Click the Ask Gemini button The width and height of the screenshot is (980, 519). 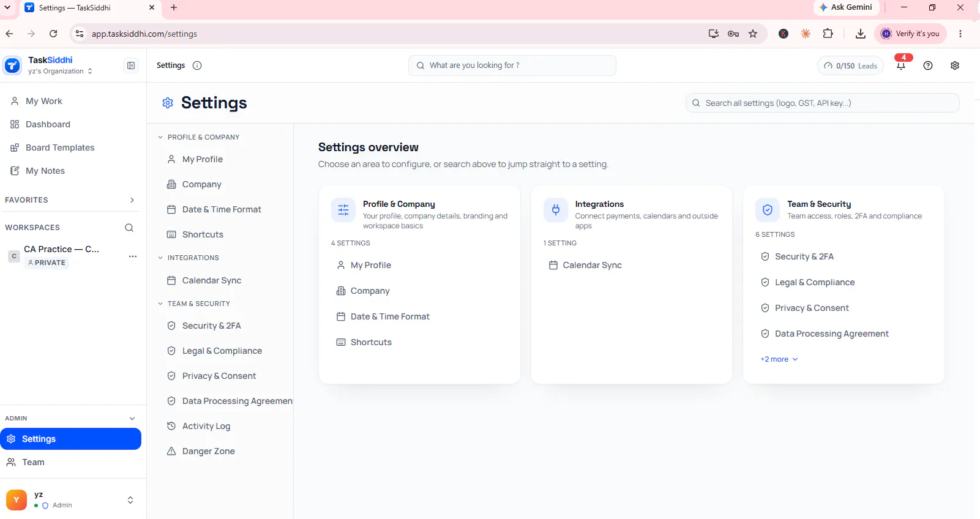[x=847, y=7]
